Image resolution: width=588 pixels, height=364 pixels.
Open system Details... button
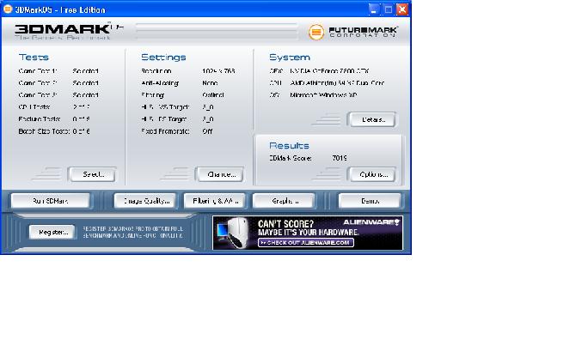[372, 120]
